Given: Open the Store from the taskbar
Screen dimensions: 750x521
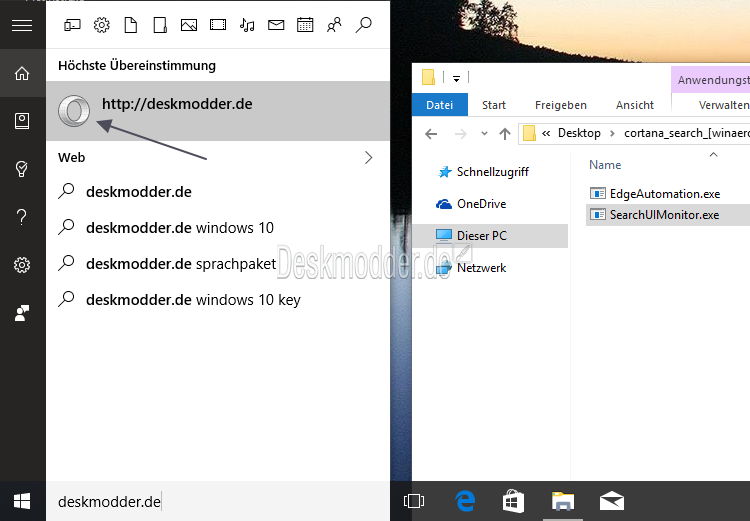Looking at the screenshot, I should [513, 501].
